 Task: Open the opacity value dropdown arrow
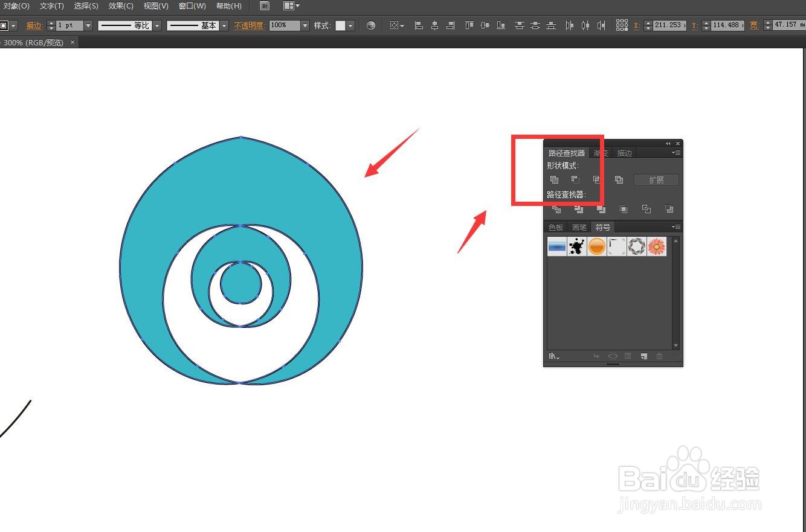point(305,25)
